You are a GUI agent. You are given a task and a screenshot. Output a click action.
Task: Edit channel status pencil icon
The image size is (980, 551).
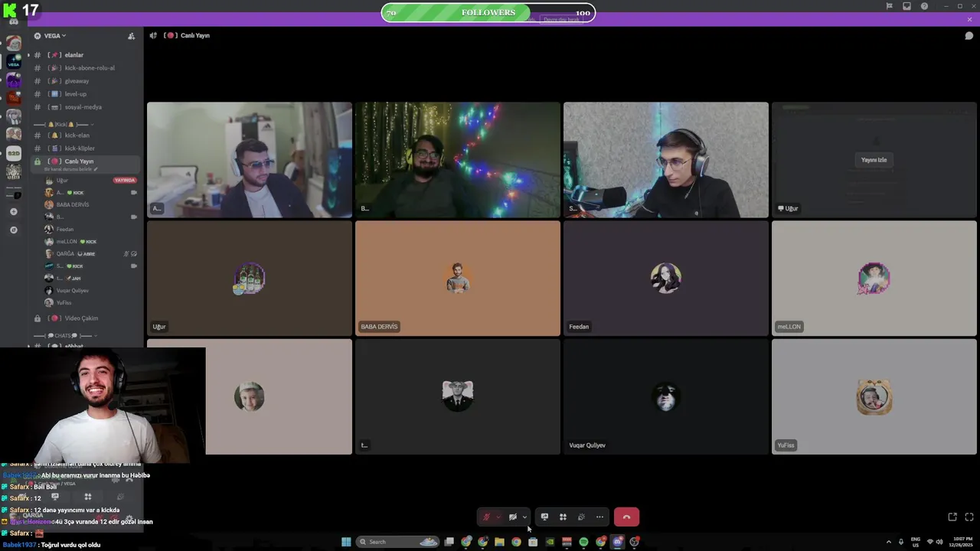point(96,169)
